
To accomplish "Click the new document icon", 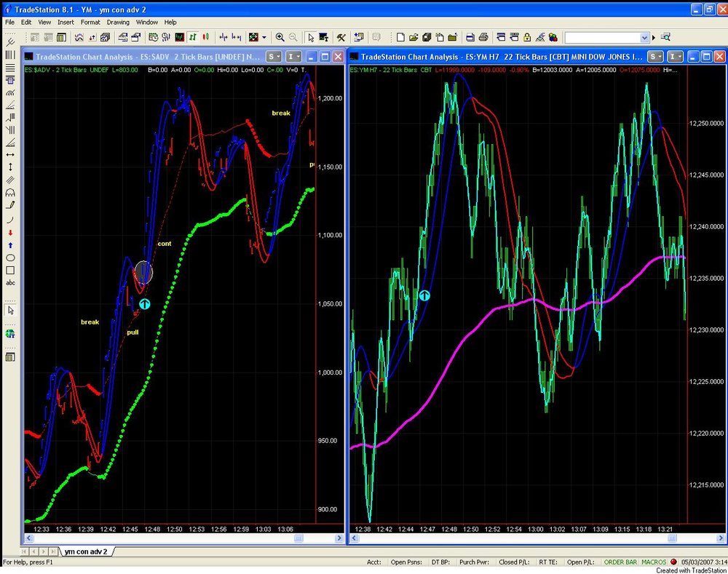I will point(400,37).
